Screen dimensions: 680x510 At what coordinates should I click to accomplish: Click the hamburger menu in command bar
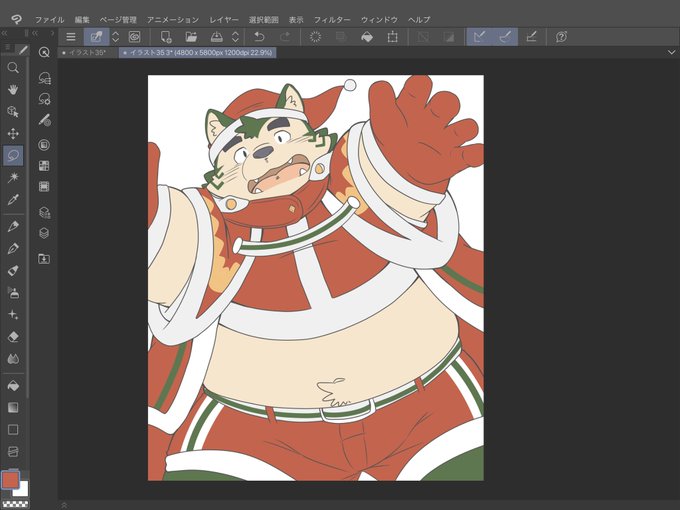click(x=71, y=37)
